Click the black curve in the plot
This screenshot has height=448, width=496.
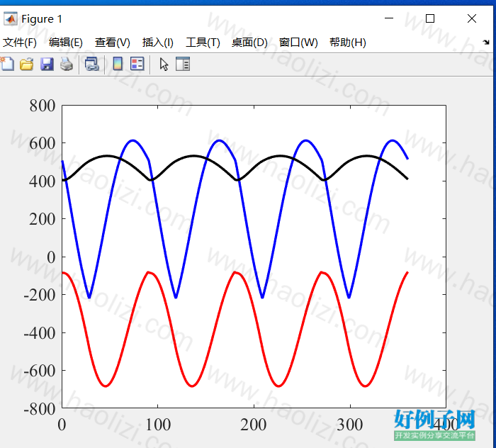click(194, 156)
